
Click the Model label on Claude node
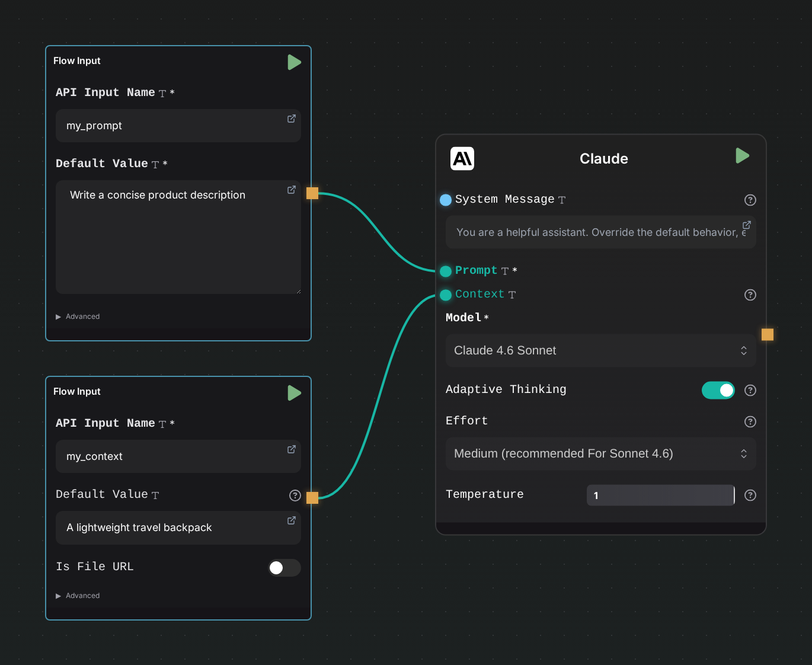click(463, 318)
